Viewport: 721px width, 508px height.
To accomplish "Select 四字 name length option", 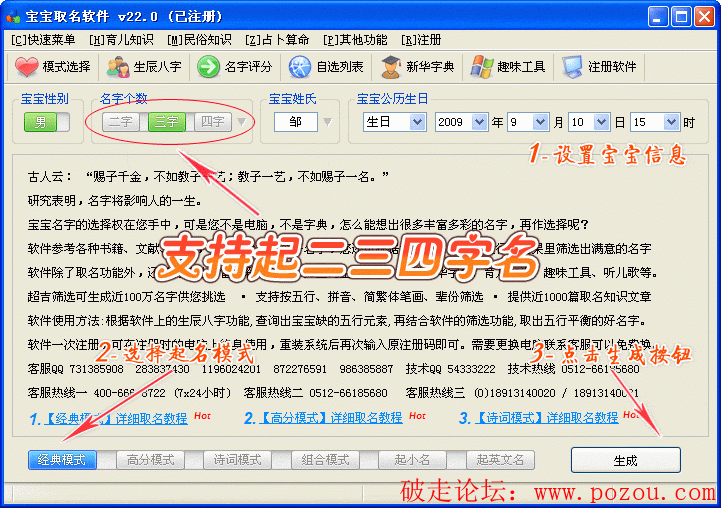I will click(211, 122).
